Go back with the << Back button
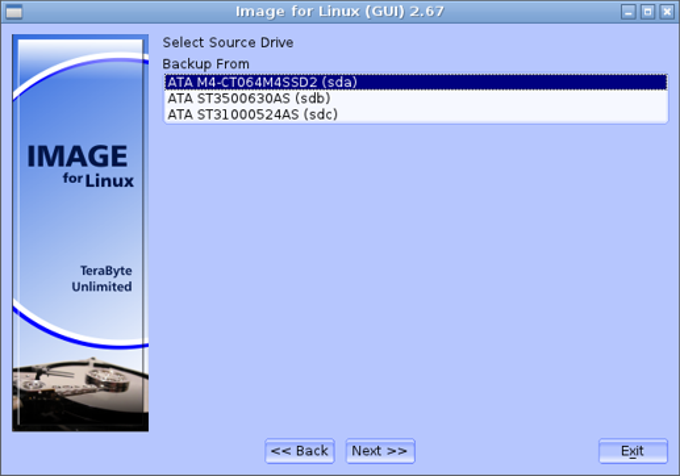Image resolution: width=680 pixels, height=476 pixels. (x=300, y=451)
